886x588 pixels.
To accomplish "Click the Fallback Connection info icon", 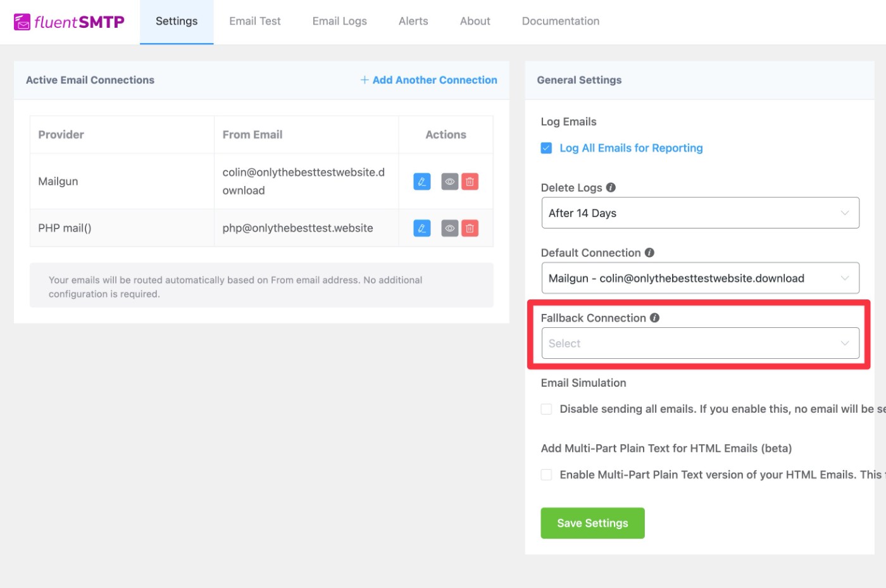I will click(x=654, y=318).
